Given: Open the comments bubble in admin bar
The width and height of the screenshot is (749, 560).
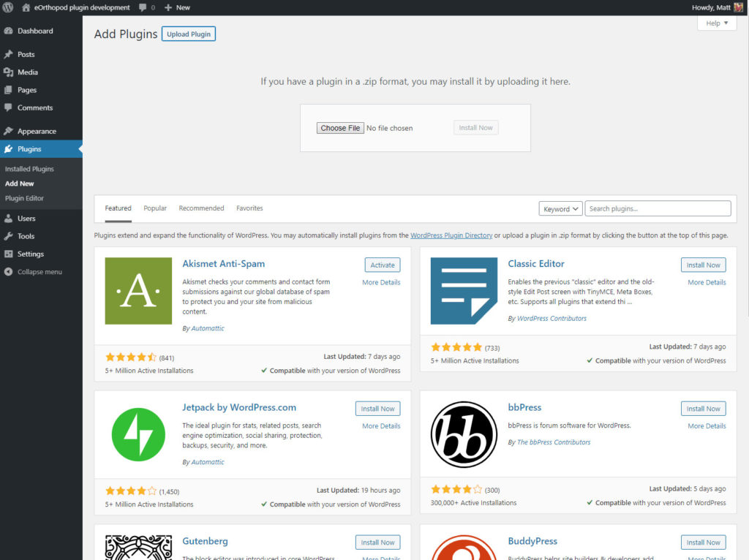Looking at the screenshot, I should click(143, 7).
